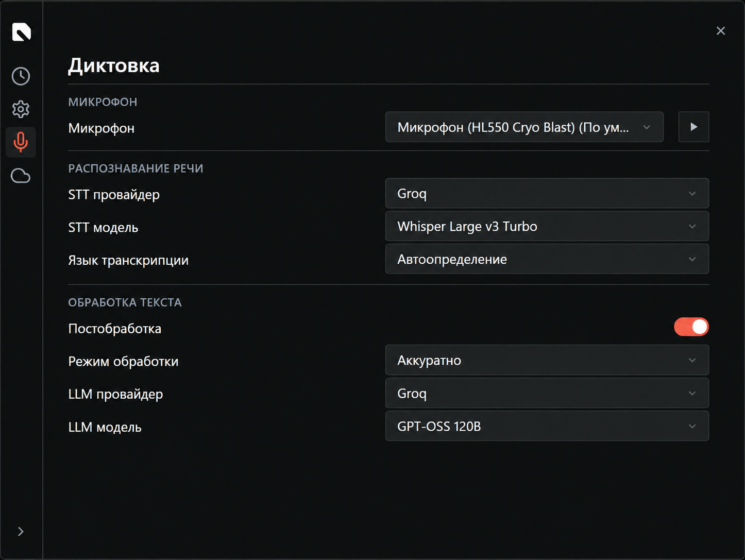Open the LLM провайдер dropdown
Image resolution: width=745 pixels, height=560 pixels.
[547, 393]
